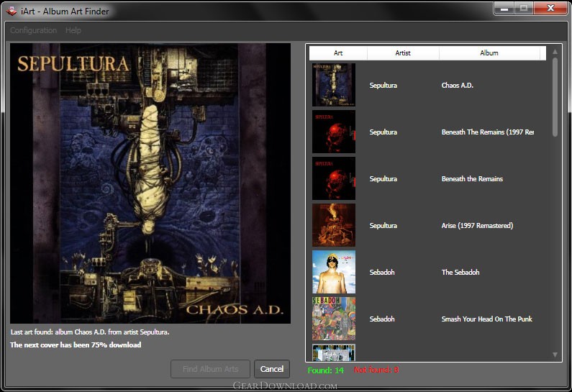
Task: Click the 'Arise (1997 Remastered)' album text
Action: click(x=477, y=225)
